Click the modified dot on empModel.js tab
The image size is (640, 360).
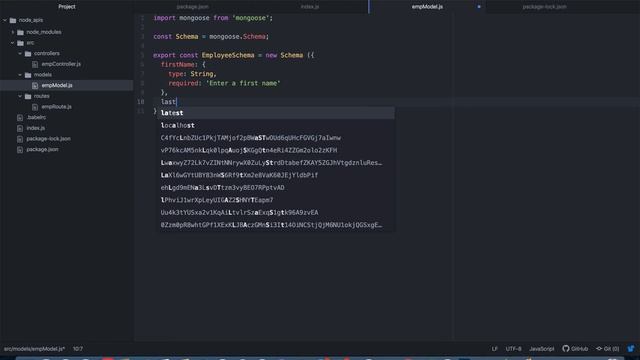pos(479,7)
